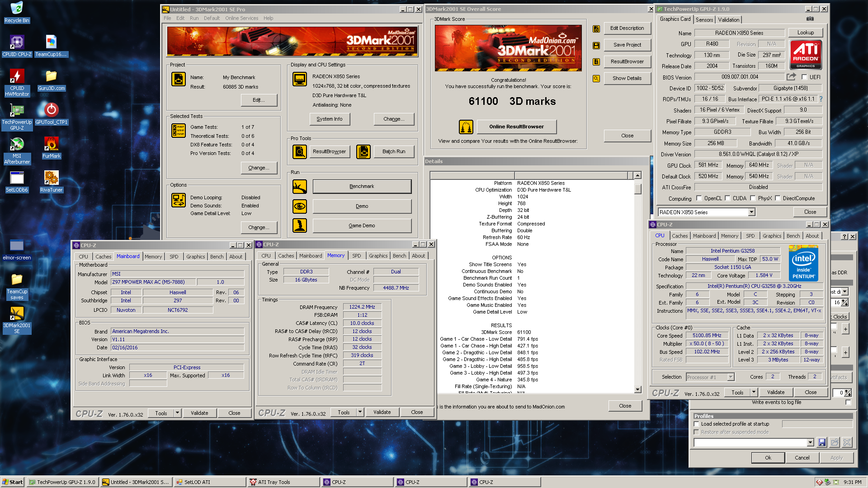Click Details list vertical scrollbar down arrow
Image resolution: width=868 pixels, height=488 pixels.
tap(637, 389)
